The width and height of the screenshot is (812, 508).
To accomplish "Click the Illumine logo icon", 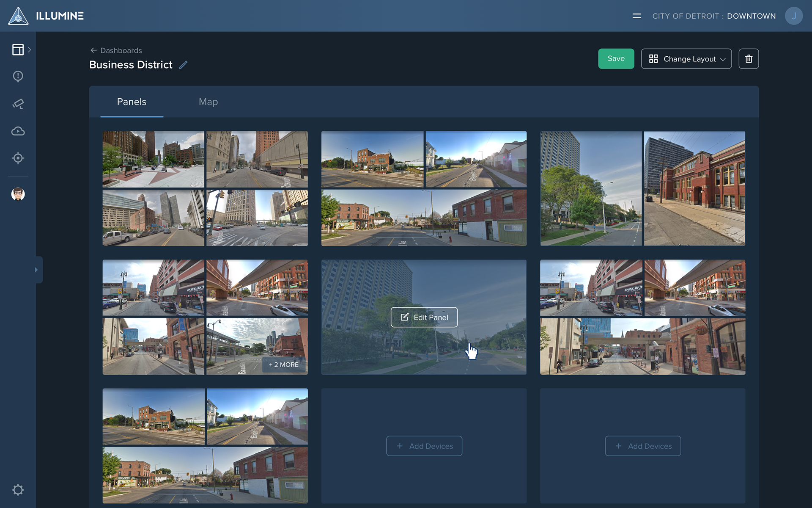I will (x=18, y=16).
